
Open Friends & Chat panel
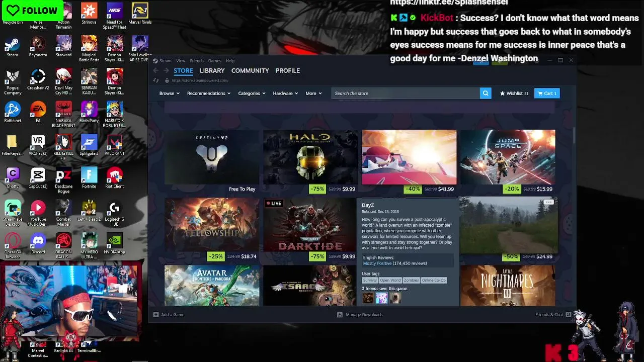tap(553, 315)
